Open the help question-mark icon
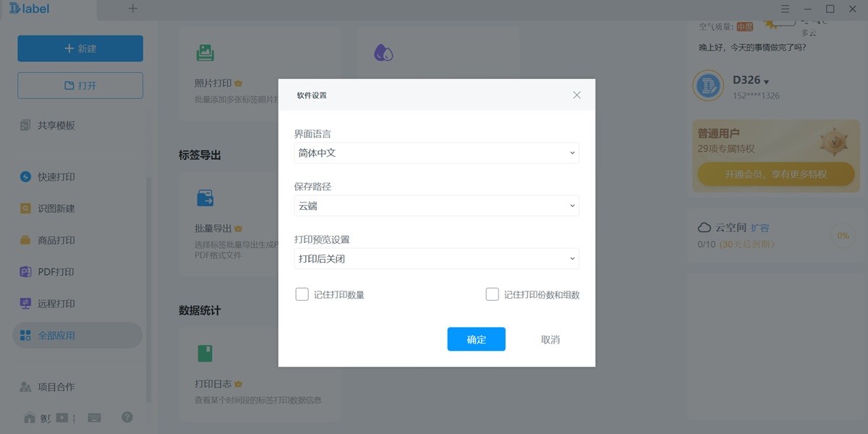The image size is (868, 434). [x=127, y=417]
